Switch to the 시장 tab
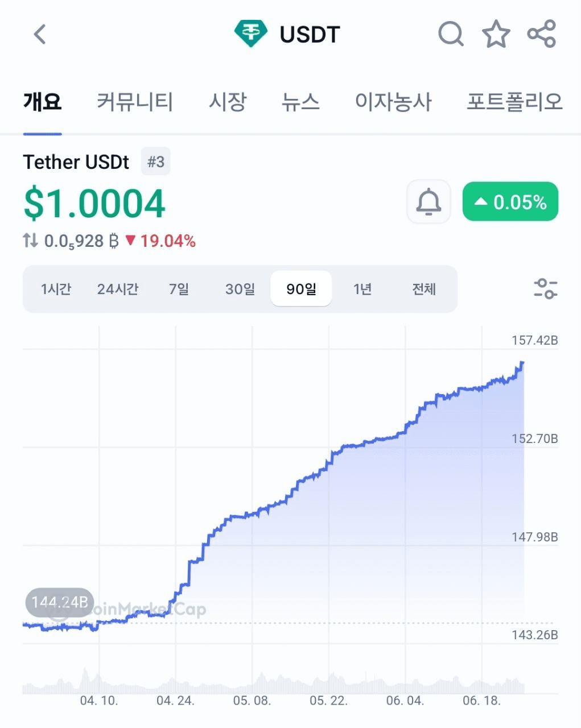 click(228, 102)
